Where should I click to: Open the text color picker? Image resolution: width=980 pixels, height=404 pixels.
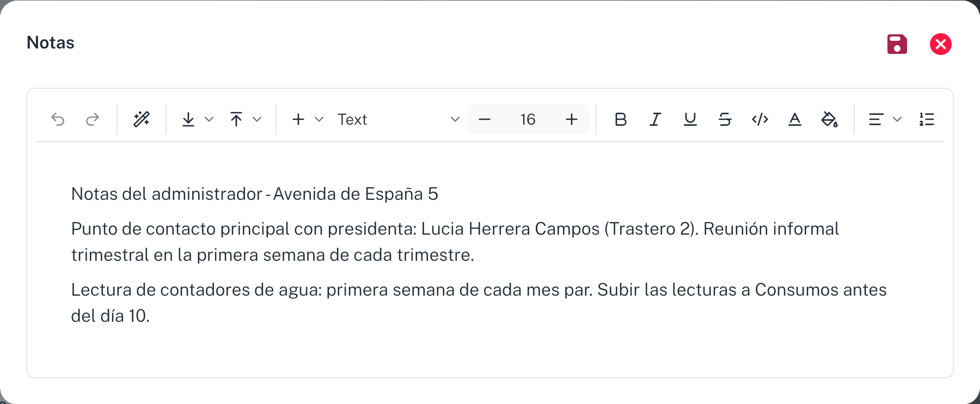point(795,119)
